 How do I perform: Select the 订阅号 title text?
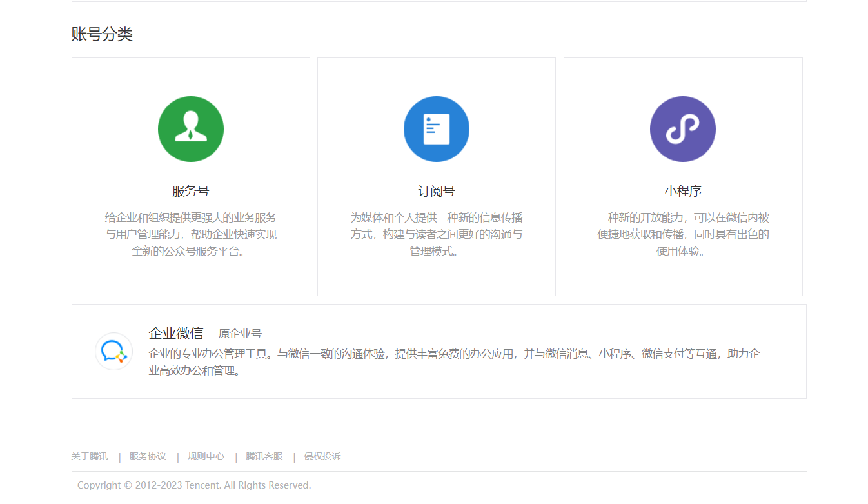[x=437, y=191]
